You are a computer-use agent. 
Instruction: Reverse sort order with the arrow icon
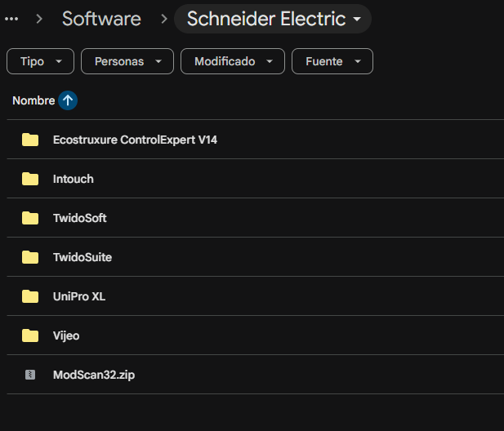[x=68, y=100]
